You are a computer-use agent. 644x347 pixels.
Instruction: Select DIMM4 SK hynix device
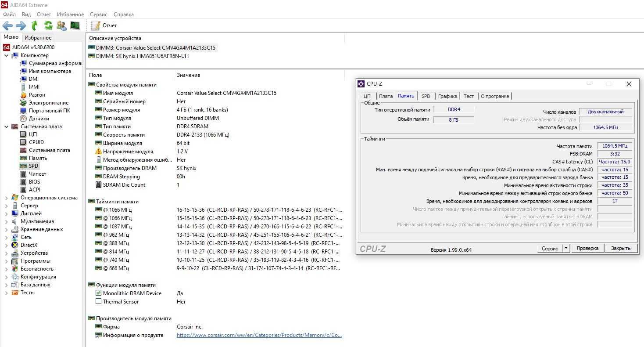pos(139,56)
